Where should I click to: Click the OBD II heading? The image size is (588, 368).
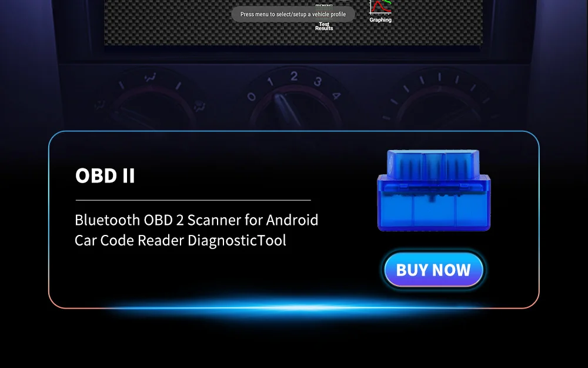click(105, 175)
